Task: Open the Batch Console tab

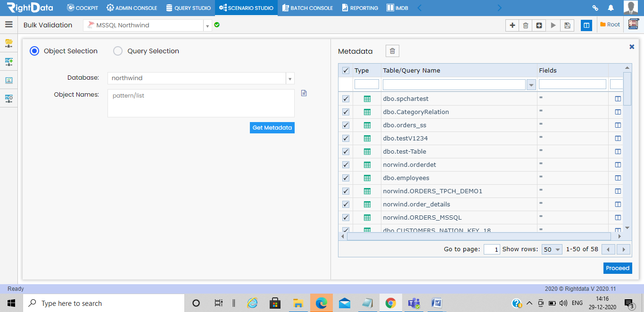Action: pyautogui.click(x=307, y=8)
